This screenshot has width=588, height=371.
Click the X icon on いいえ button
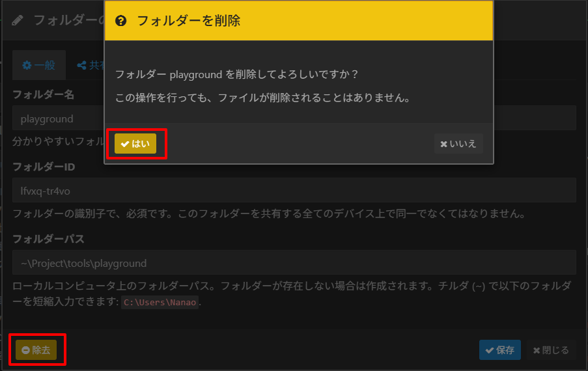point(444,144)
